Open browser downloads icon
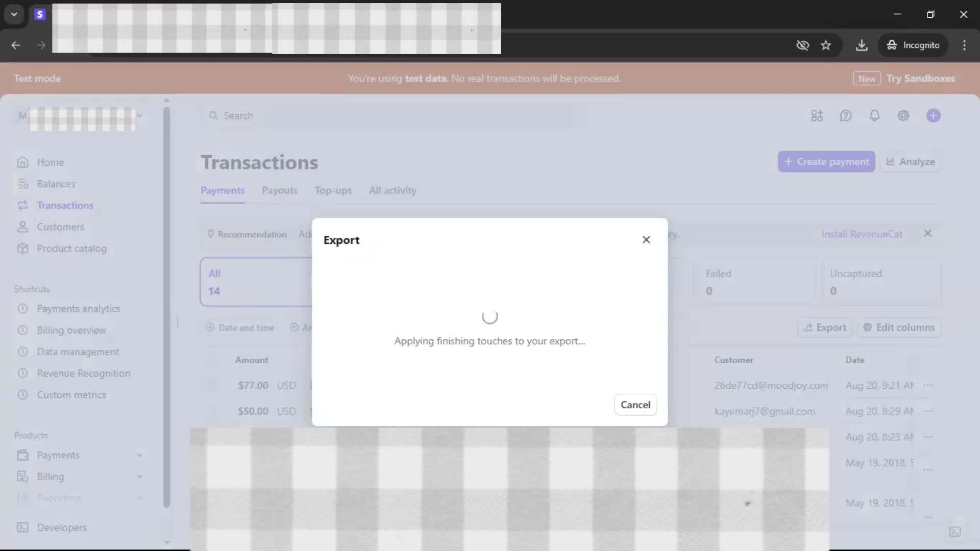980x551 pixels. (862, 45)
